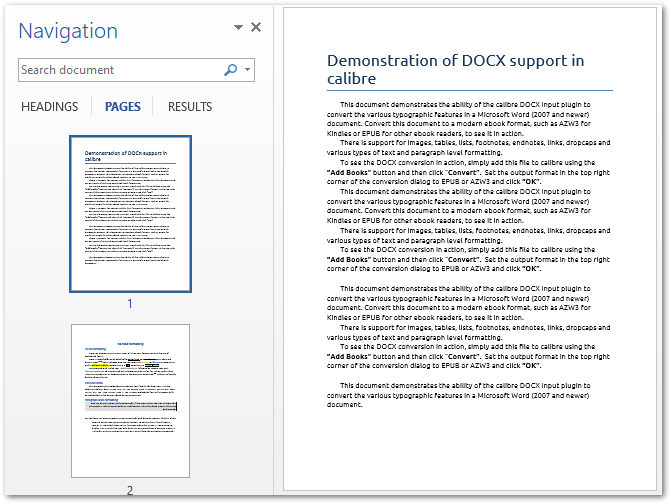Click the Navigation pane title
671x504 pixels.
[68, 31]
